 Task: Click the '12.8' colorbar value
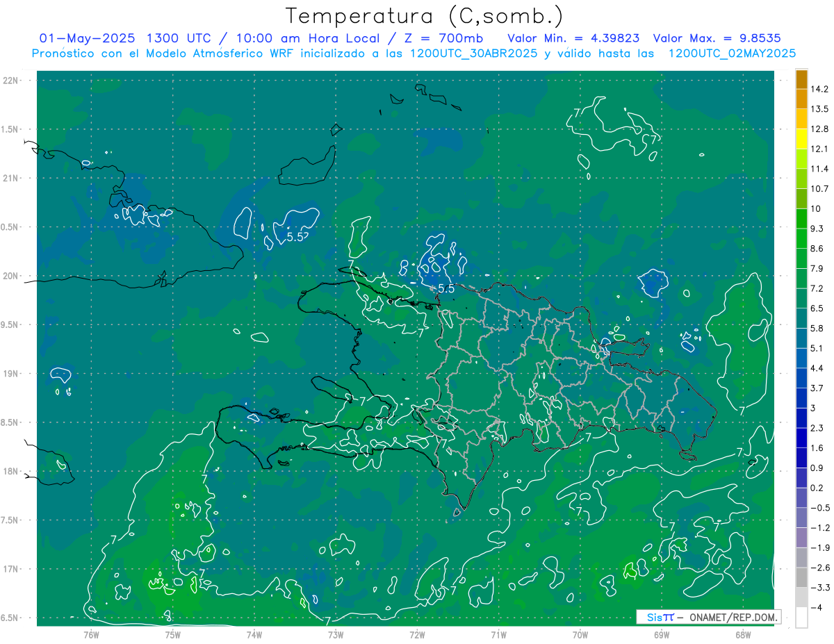pyautogui.click(x=820, y=129)
